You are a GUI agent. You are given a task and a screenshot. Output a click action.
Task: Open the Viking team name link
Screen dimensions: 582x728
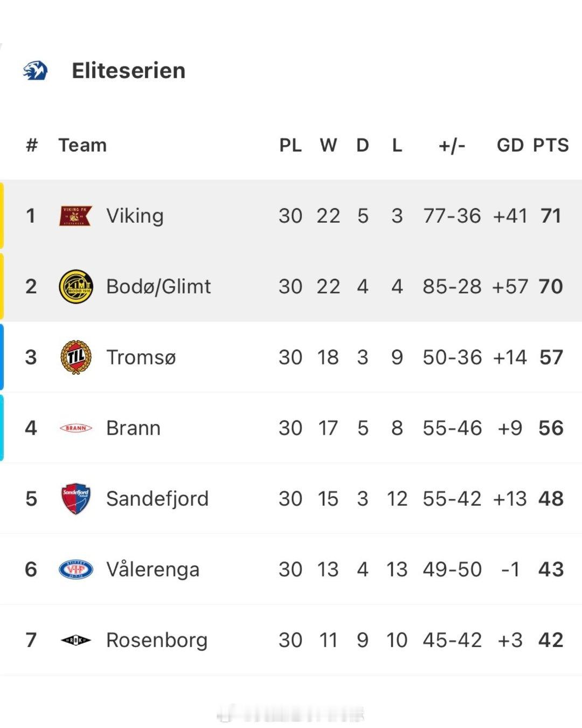pos(135,216)
